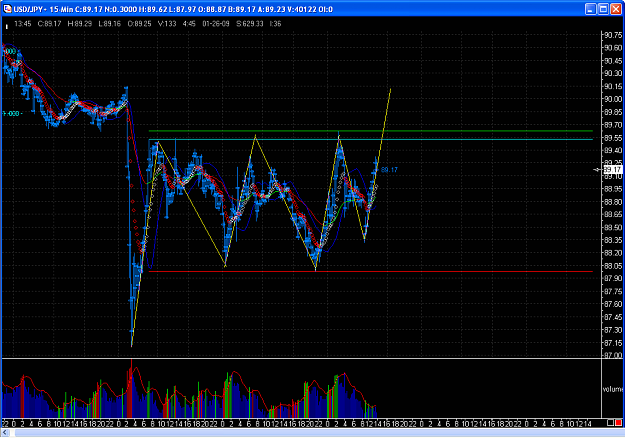Click the horizontal scrollbar track below the chart
The height and width of the screenshot is (438, 625).
point(319,433)
